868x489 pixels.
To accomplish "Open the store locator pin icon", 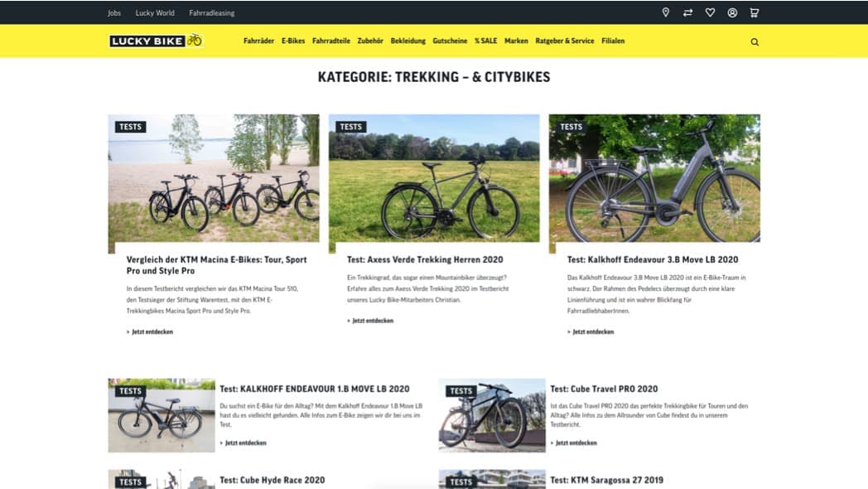I will pyautogui.click(x=665, y=12).
